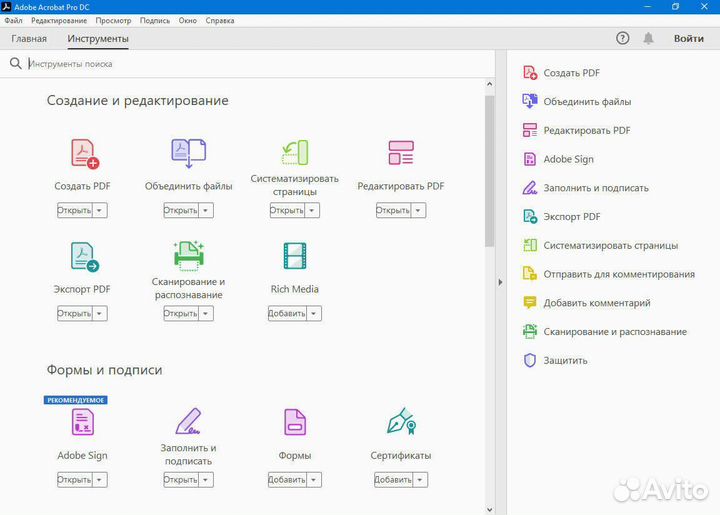Click the Заполнить и подписать pen icon in grid
Image resolution: width=720 pixels, height=515 pixels.
coord(189,421)
